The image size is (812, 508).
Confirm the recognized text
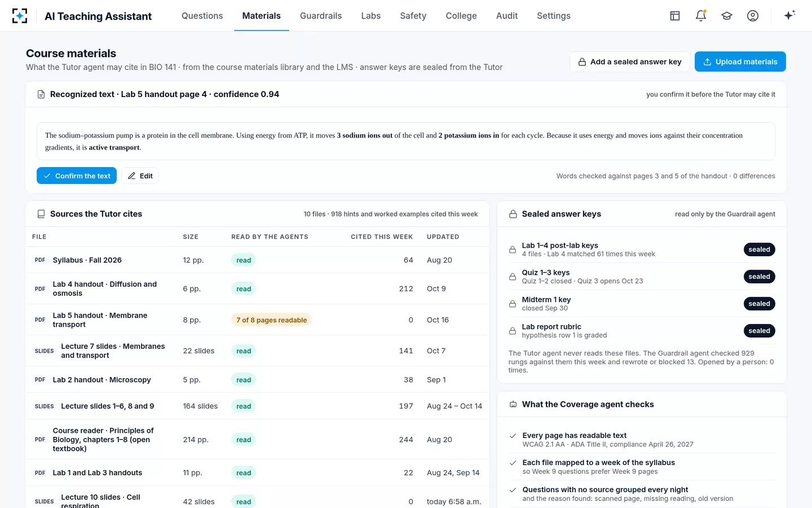77,176
